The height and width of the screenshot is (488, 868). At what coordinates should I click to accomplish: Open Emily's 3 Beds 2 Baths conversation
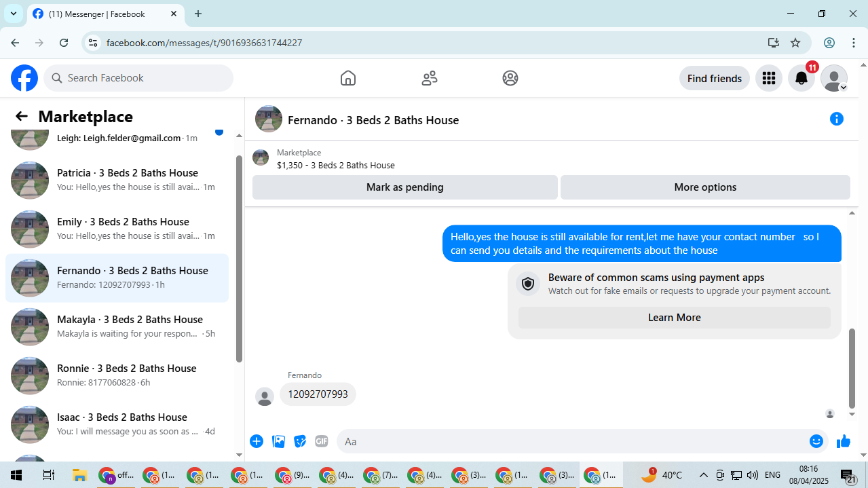117,229
